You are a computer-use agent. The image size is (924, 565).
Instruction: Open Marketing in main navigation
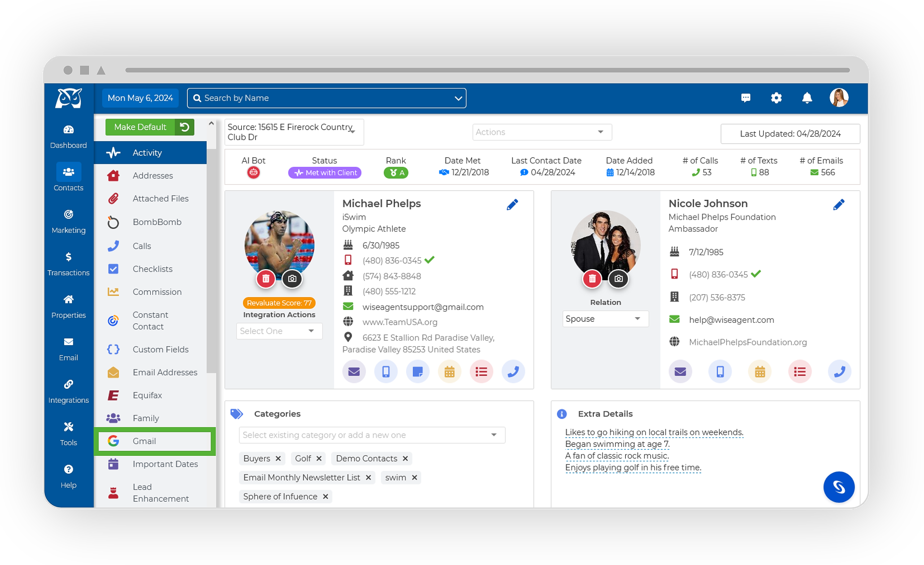coord(69,221)
